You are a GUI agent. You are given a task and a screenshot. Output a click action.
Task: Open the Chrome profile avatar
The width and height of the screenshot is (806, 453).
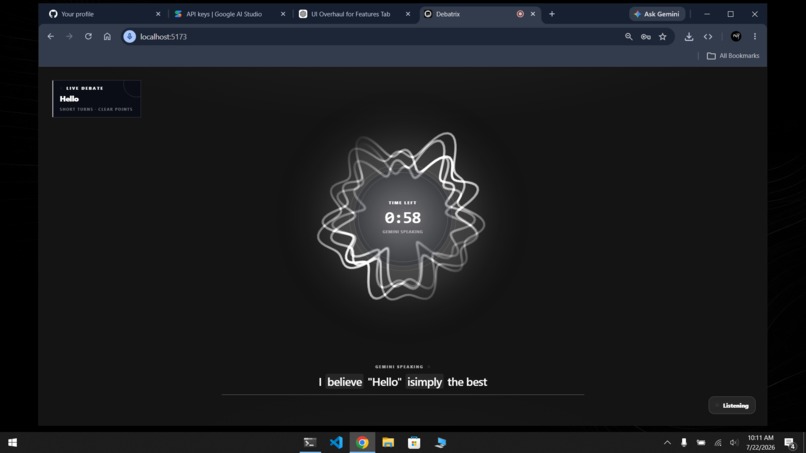pos(736,37)
